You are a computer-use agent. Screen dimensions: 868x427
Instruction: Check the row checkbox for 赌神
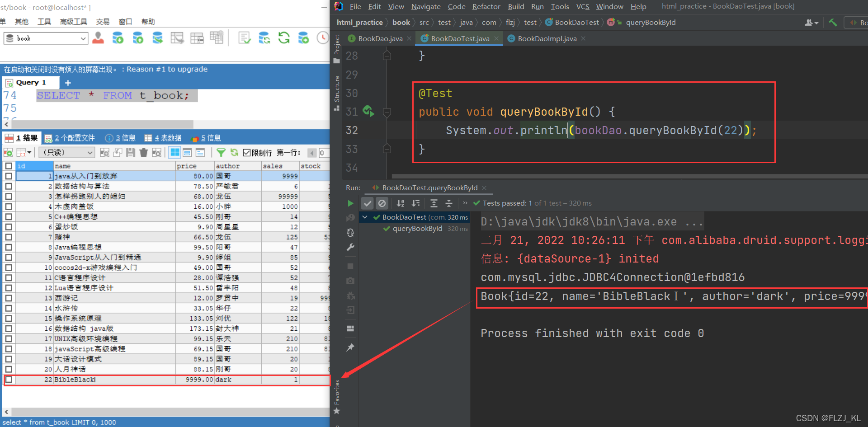[x=9, y=237]
